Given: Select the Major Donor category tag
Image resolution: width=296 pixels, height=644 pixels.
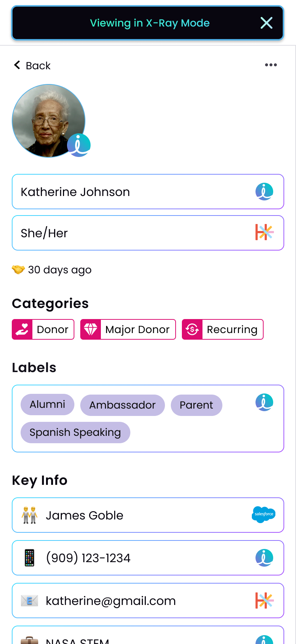Looking at the screenshot, I should (128, 329).
